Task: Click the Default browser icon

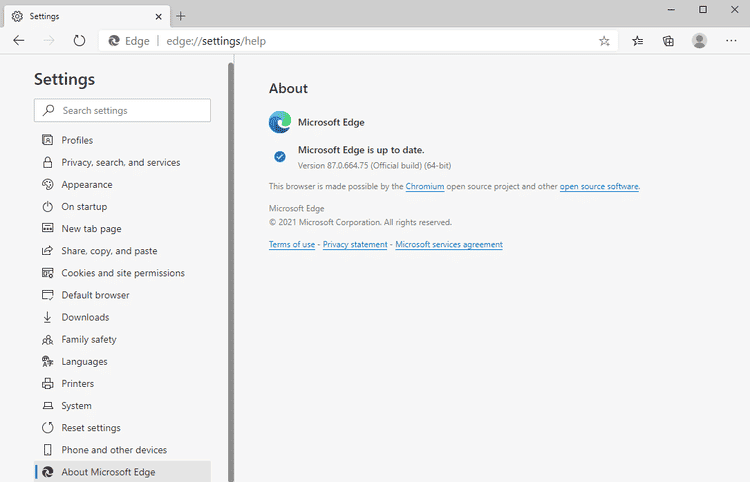Action: pos(47,295)
